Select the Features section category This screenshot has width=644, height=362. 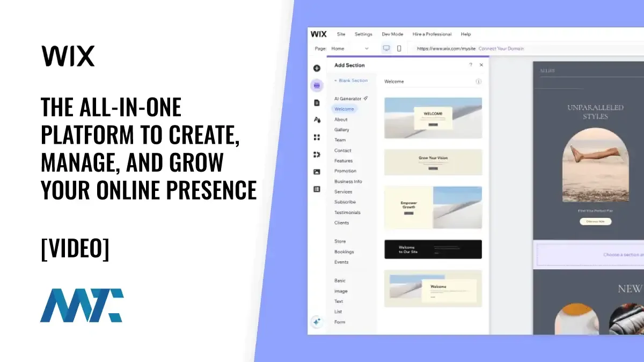coord(343,161)
